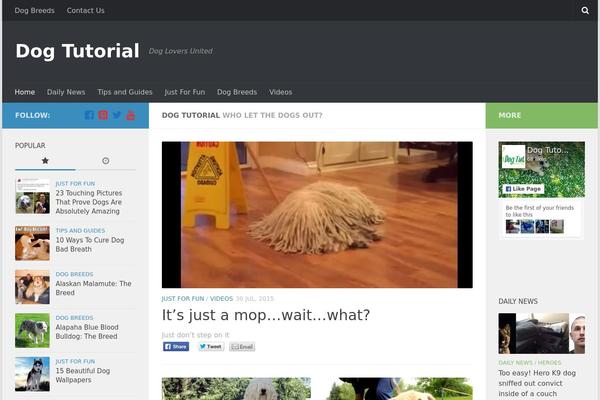Open the Instagram follow icon

103,115
